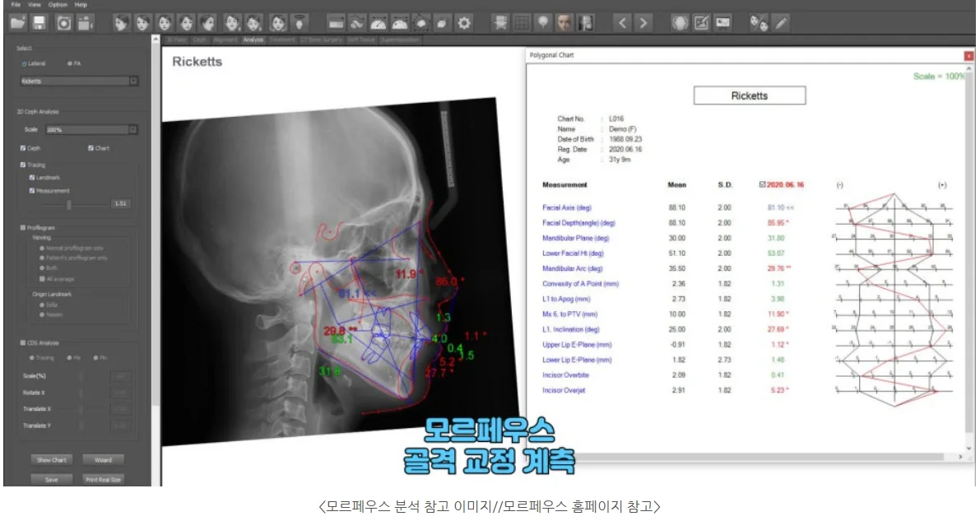The image size is (980, 521).
Task: Open the File menu
Action: 16,4
